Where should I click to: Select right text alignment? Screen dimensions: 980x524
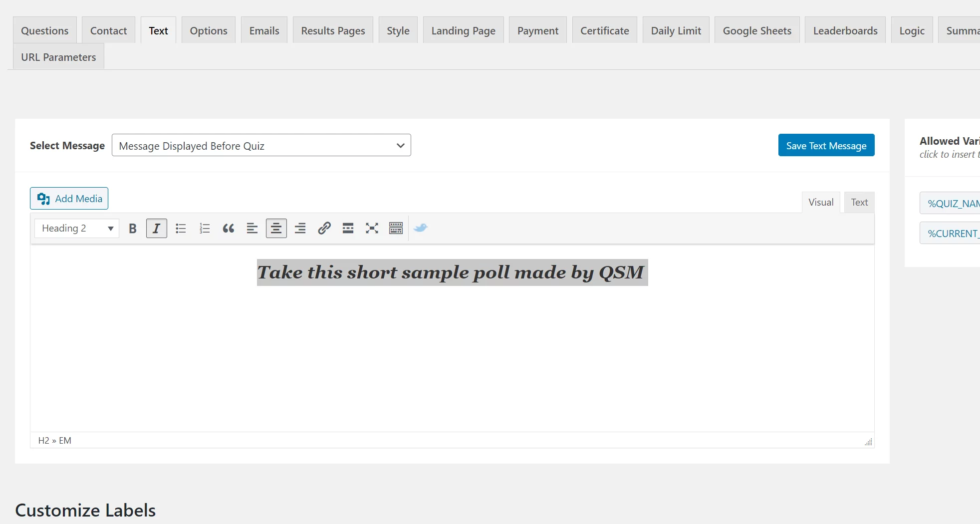(x=300, y=228)
